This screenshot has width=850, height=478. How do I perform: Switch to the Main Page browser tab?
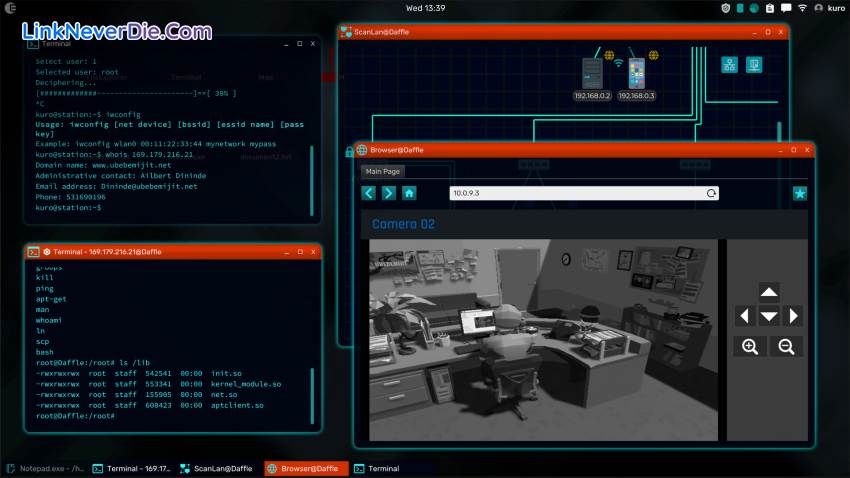point(383,171)
